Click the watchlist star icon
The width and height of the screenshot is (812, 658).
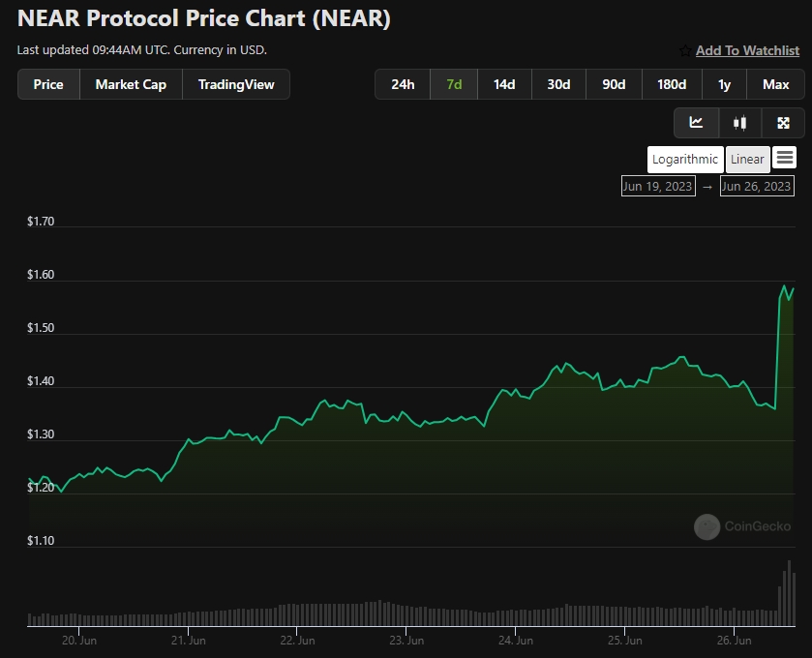[685, 50]
